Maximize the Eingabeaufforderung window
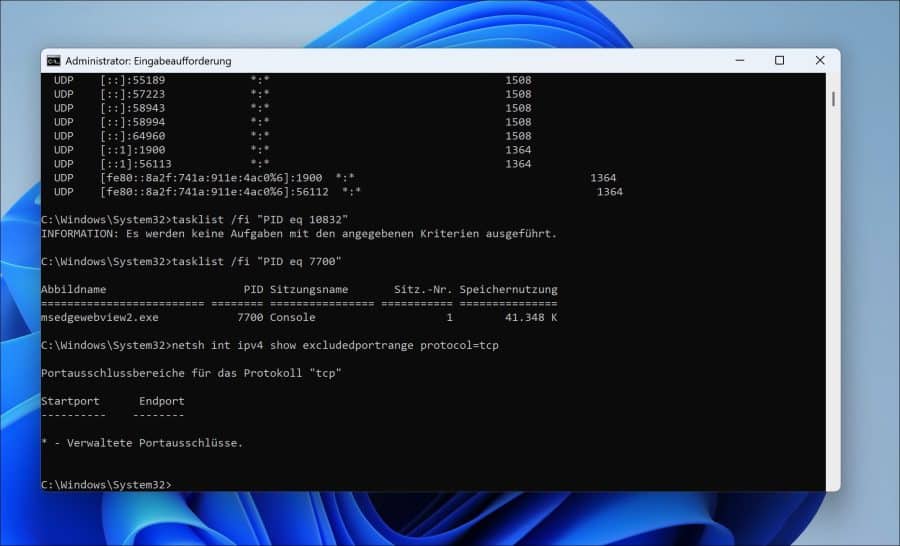 pyautogui.click(x=779, y=61)
